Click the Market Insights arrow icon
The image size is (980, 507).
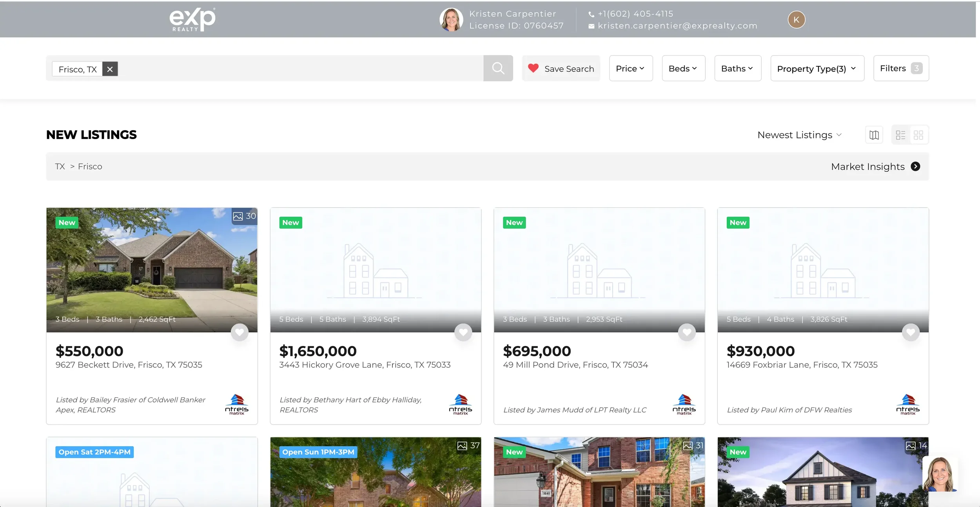coord(915,167)
